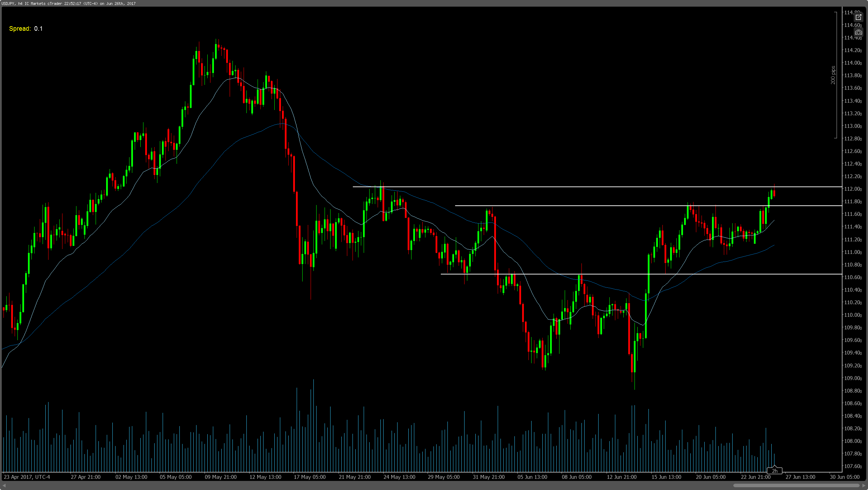Click the yellow Spread label
The height and width of the screenshot is (490, 868).
[20, 29]
